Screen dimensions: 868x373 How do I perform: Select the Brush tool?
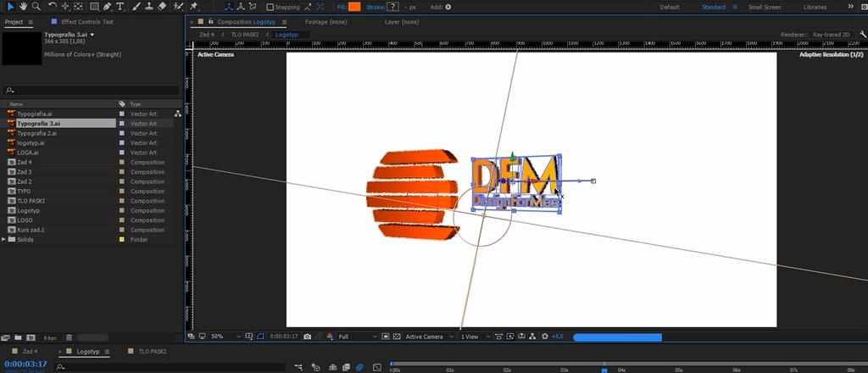pyautogui.click(x=136, y=7)
